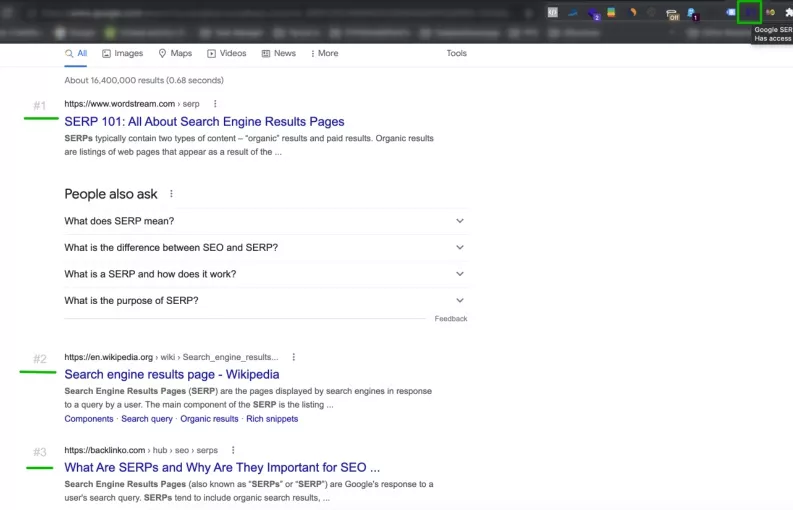
Task: Click the Feedback link below People also ask
Action: pyautogui.click(x=451, y=319)
